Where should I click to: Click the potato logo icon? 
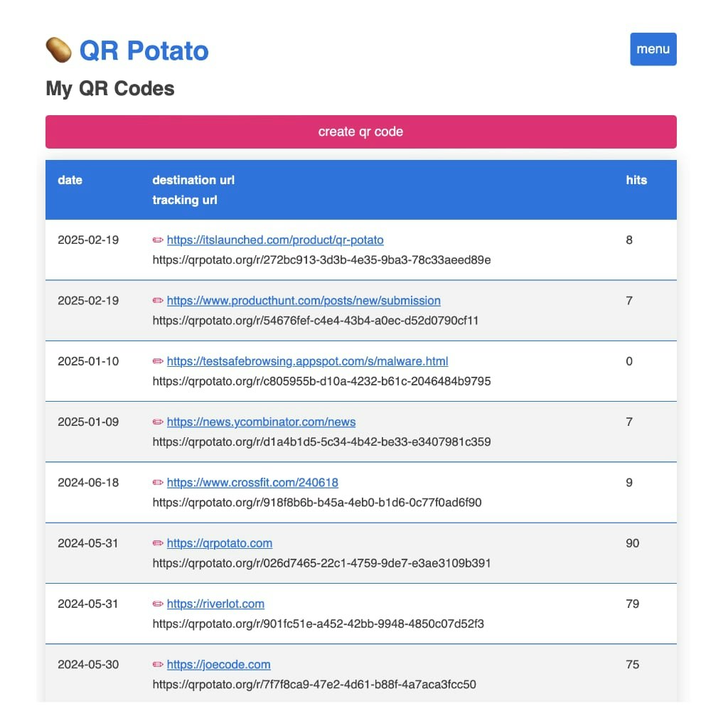tap(60, 50)
